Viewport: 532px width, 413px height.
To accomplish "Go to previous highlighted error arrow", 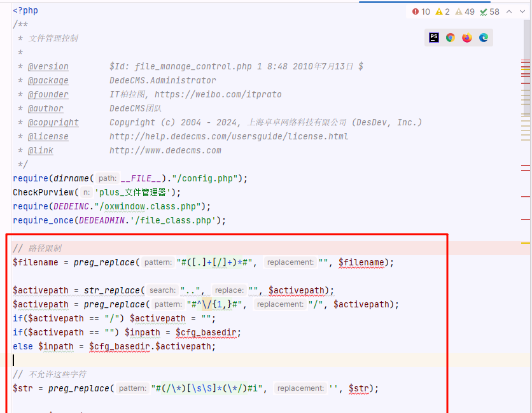I will pos(509,12).
